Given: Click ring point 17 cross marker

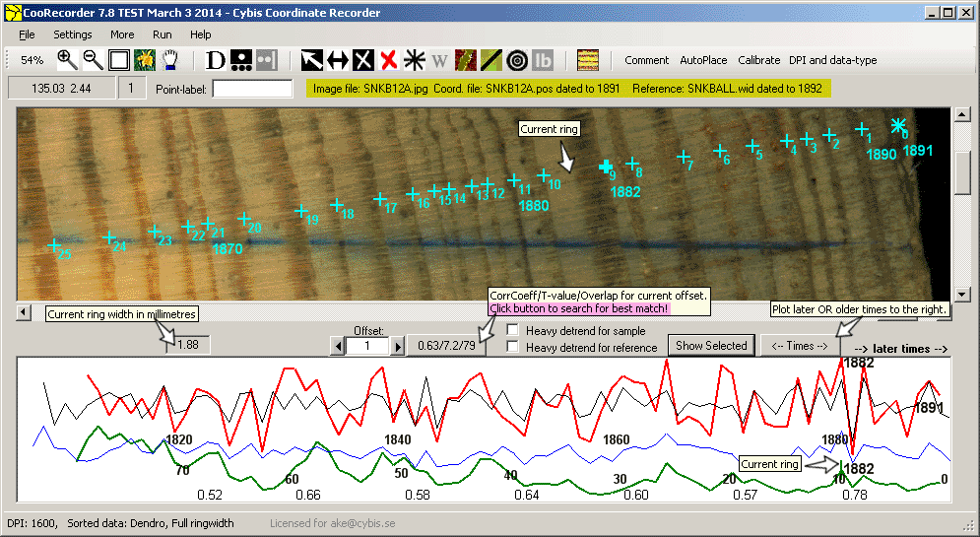Looking at the screenshot, I should click(379, 199).
